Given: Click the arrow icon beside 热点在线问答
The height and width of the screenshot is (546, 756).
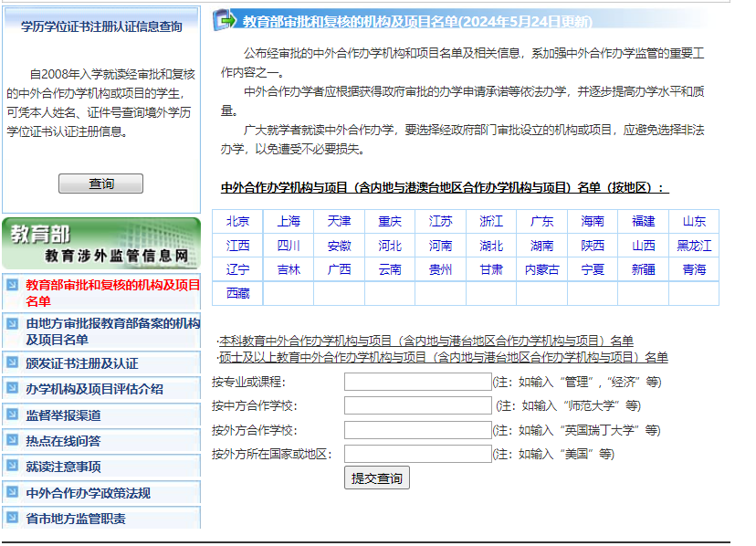Looking at the screenshot, I should (12, 440).
